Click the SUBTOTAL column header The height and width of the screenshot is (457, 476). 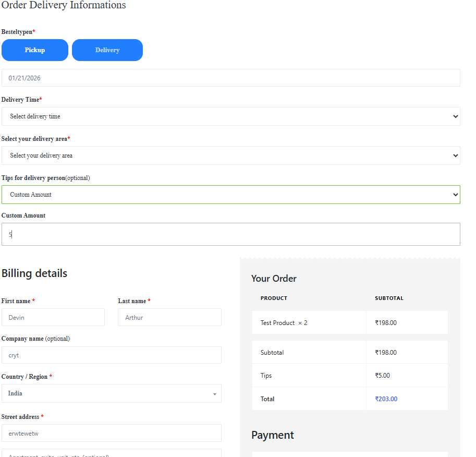[389, 298]
